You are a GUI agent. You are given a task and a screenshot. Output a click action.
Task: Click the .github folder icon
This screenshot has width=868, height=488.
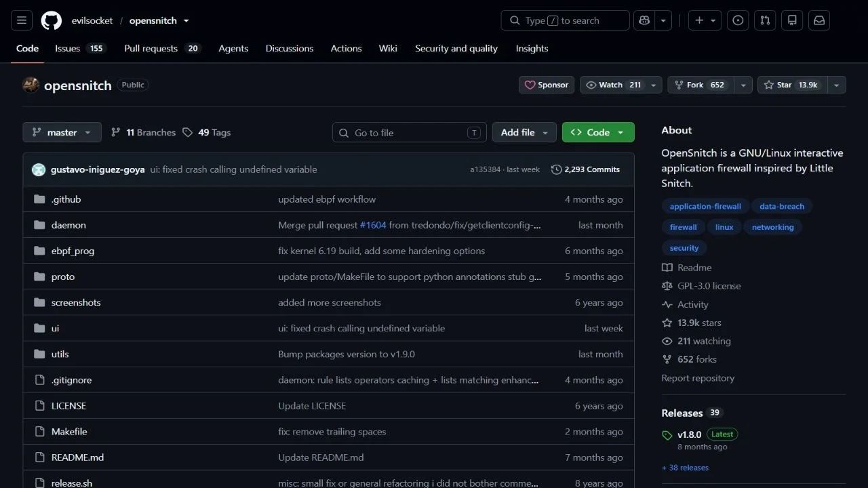tap(39, 199)
